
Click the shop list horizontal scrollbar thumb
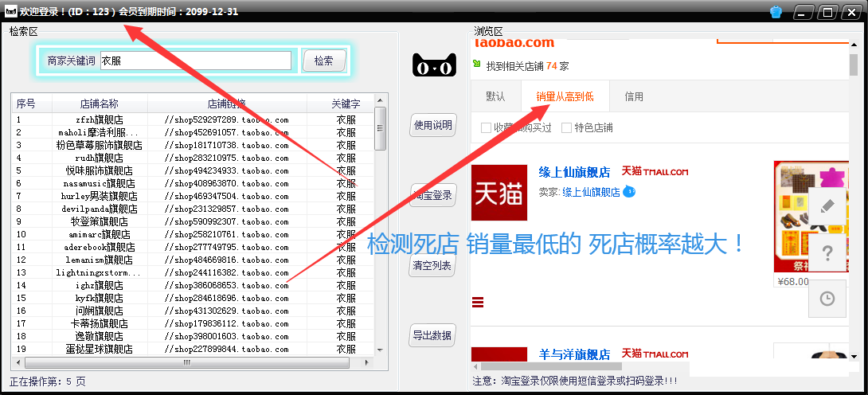tap(187, 363)
